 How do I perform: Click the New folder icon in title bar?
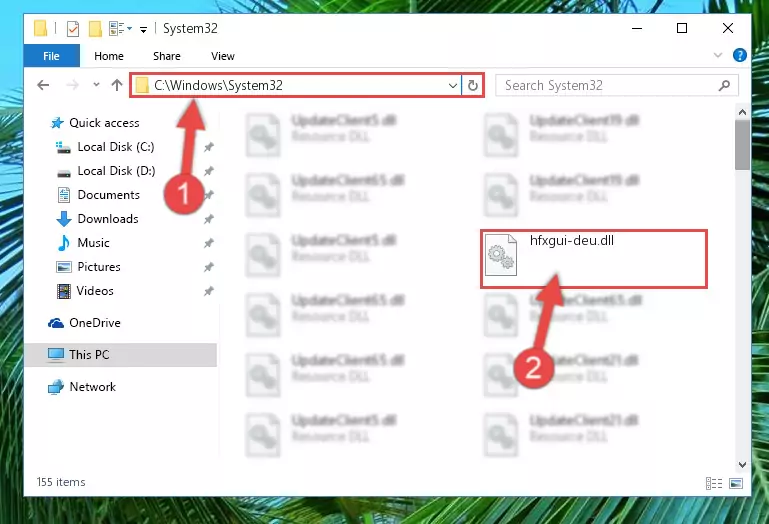click(95, 28)
